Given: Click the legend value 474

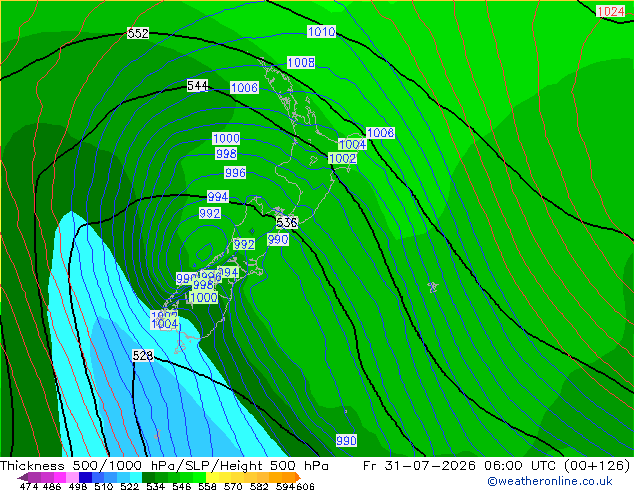Looking at the screenshot, I should click(x=29, y=486).
